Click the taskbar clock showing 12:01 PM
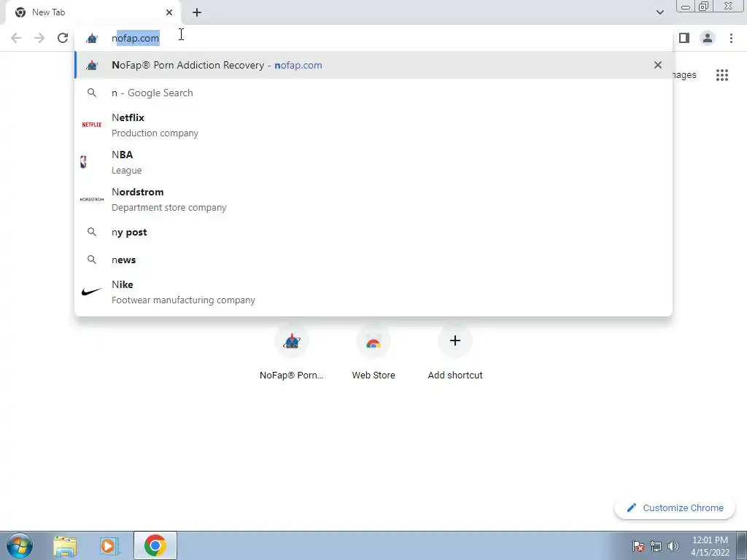This screenshot has height=560, width=747. (x=710, y=545)
